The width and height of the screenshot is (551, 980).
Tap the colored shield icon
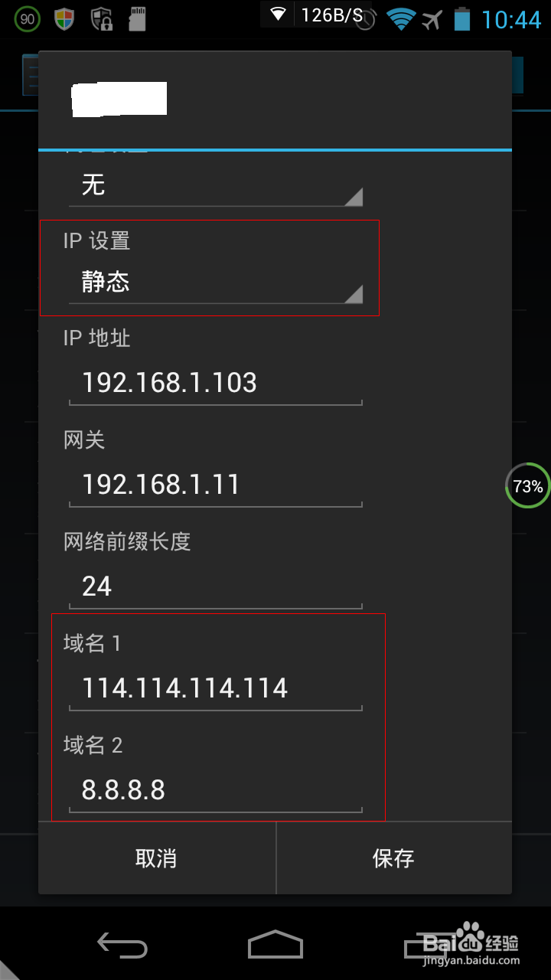pyautogui.click(x=64, y=19)
